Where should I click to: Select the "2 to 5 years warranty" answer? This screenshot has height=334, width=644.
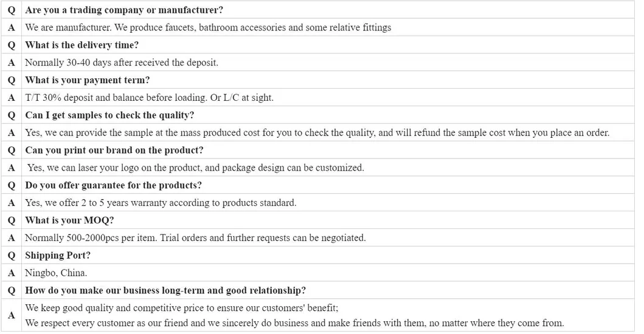coord(161,203)
